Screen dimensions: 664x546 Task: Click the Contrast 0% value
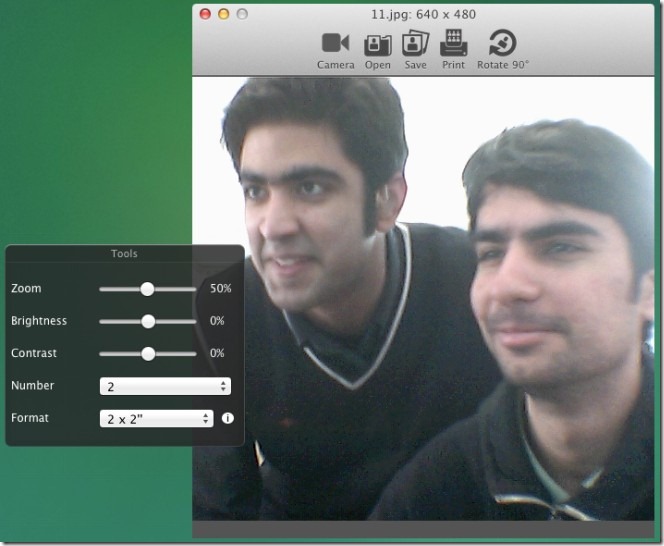click(217, 353)
